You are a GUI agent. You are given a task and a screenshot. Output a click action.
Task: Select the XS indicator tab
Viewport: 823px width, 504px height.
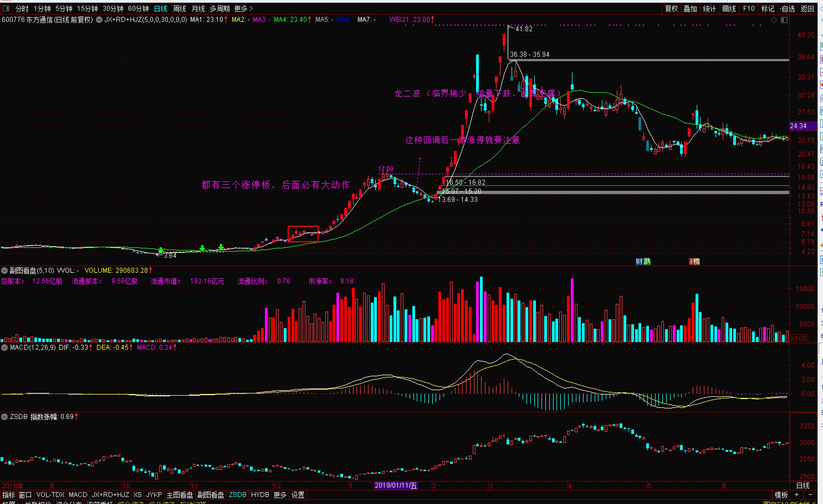click(137, 495)
